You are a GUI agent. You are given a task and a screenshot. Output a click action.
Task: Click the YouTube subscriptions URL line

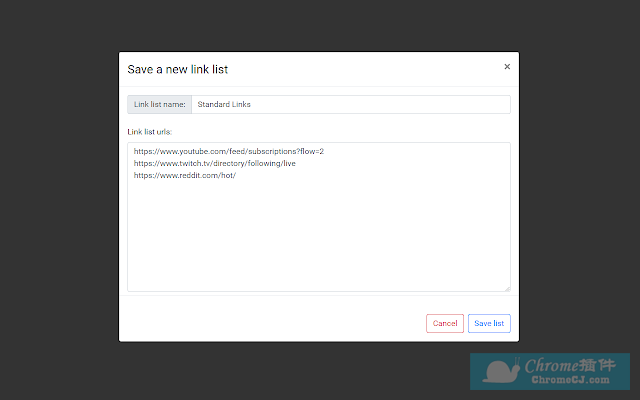tap(229, 151)
